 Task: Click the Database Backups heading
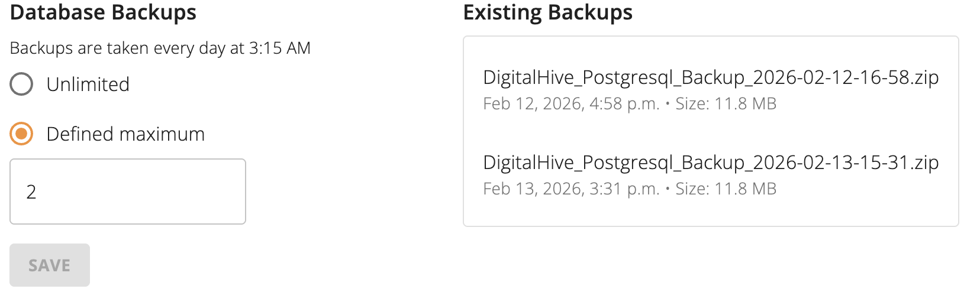pos(103,12)
